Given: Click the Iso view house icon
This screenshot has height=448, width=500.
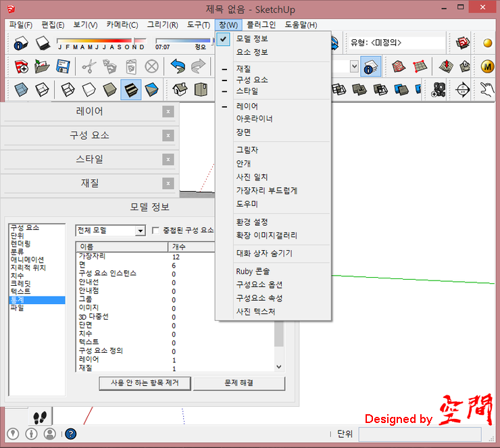Looking at the screenshot, I should point(180,90).
